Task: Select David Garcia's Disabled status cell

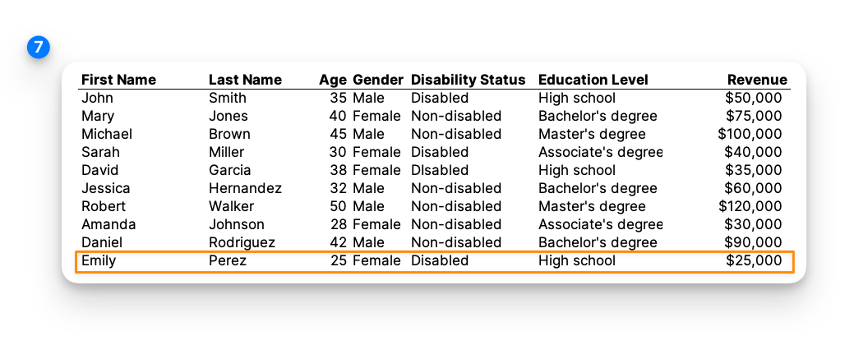Action: [x=440, y=170]
